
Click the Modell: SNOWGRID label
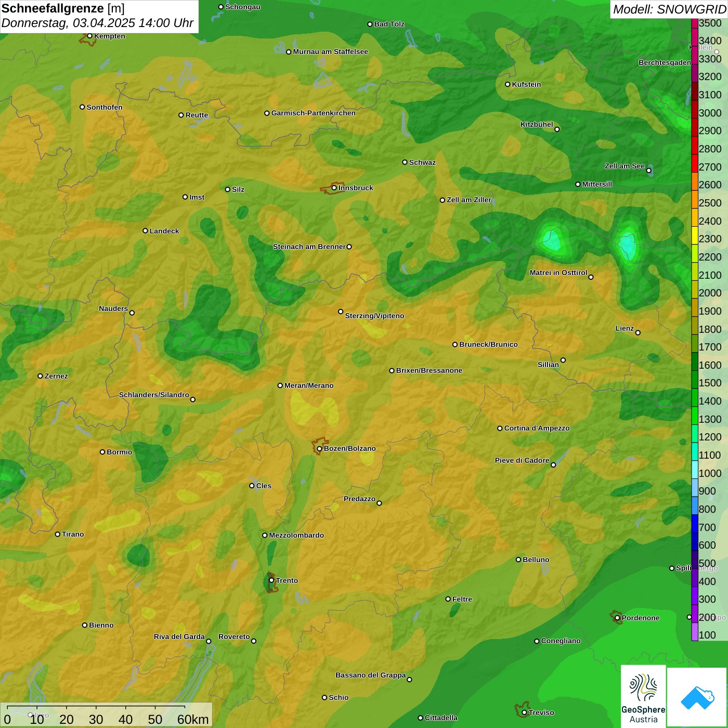tap(669, 9)
